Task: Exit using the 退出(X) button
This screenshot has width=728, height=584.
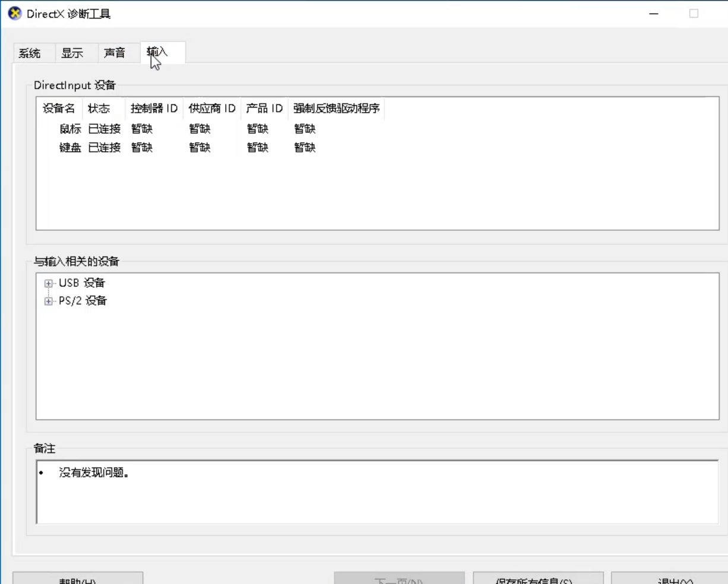Action: point(670,579)
